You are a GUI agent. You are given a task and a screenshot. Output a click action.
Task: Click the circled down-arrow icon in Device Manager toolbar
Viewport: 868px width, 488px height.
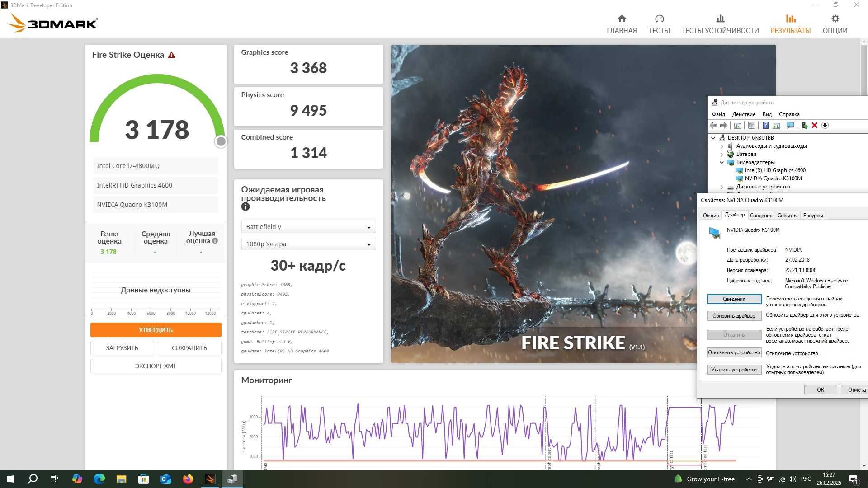[825, 126]
